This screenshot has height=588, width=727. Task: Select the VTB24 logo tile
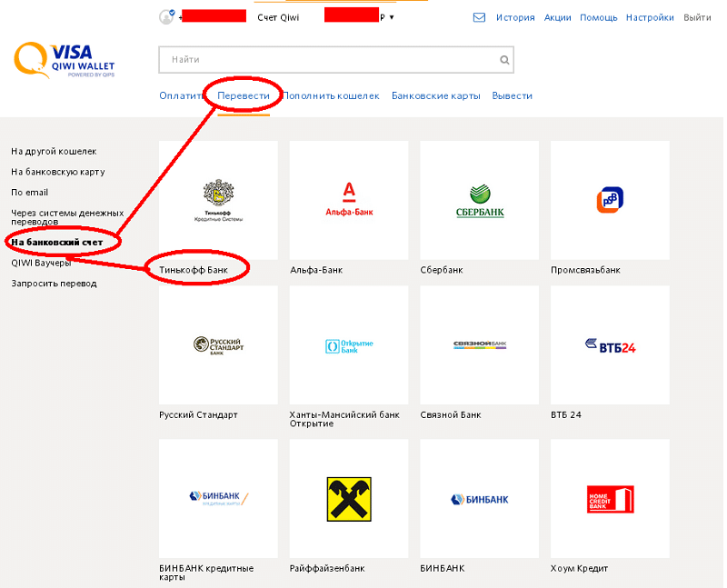point(610,345)
